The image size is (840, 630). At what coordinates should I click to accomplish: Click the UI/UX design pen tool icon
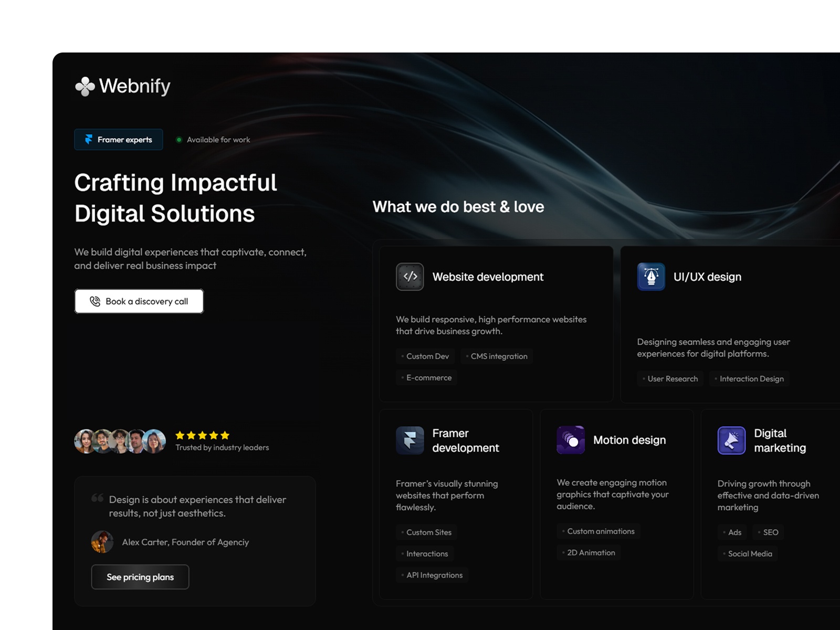pos(651,277)
